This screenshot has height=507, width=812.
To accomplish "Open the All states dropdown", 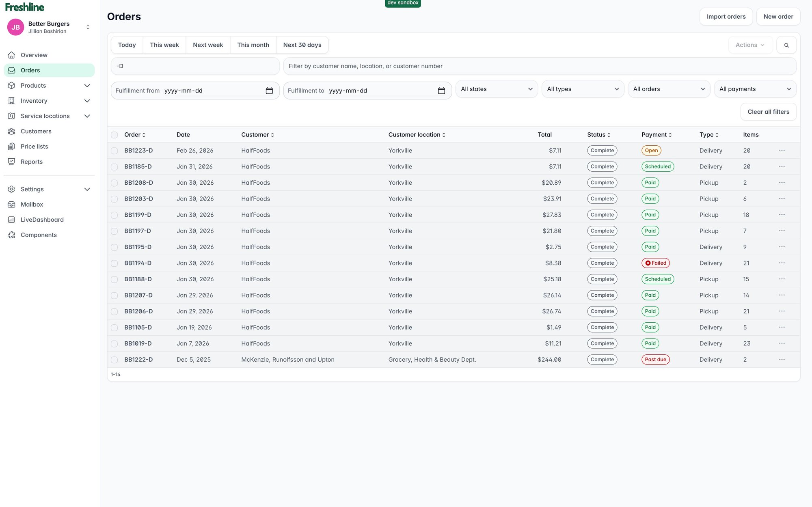I will click(496, 89).
